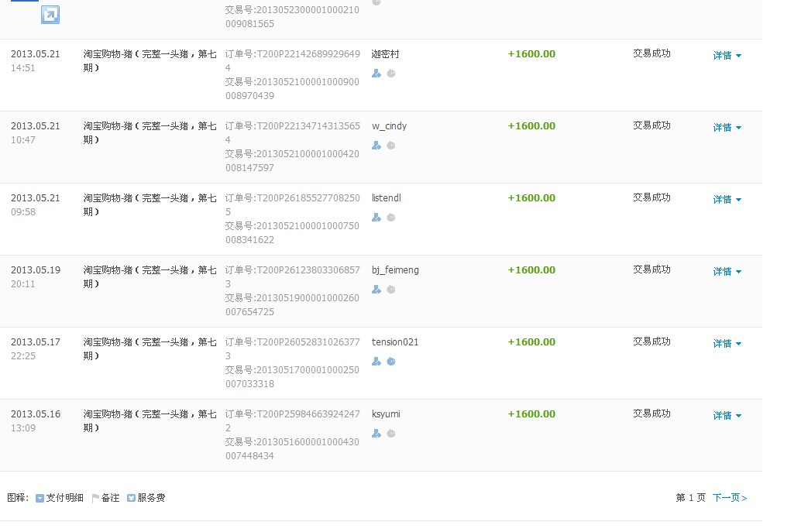Open 详情 dropdown for w_cindy transaction
Image resolution: width=801 pixels, height=532 pixels.
tap(727, 128)
